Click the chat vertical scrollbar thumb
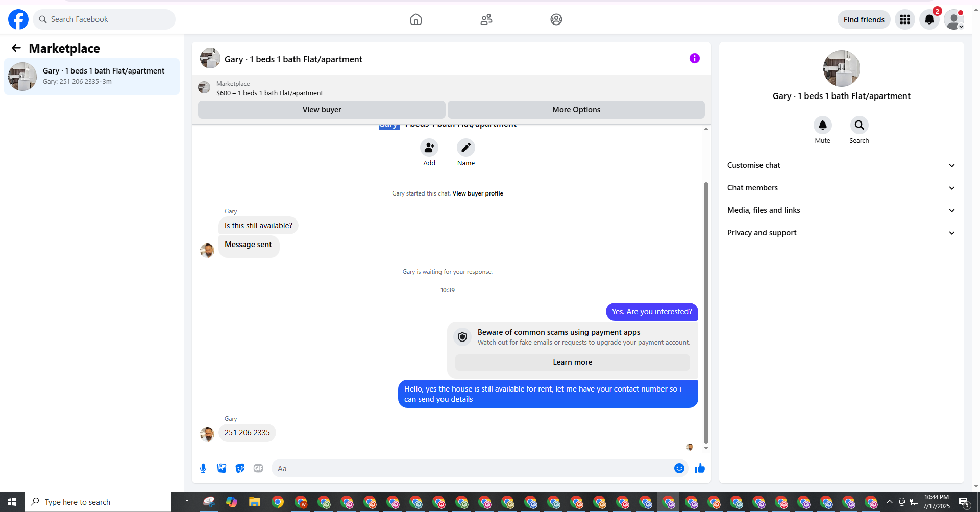980x512 pixels. (x=706, y=312)
